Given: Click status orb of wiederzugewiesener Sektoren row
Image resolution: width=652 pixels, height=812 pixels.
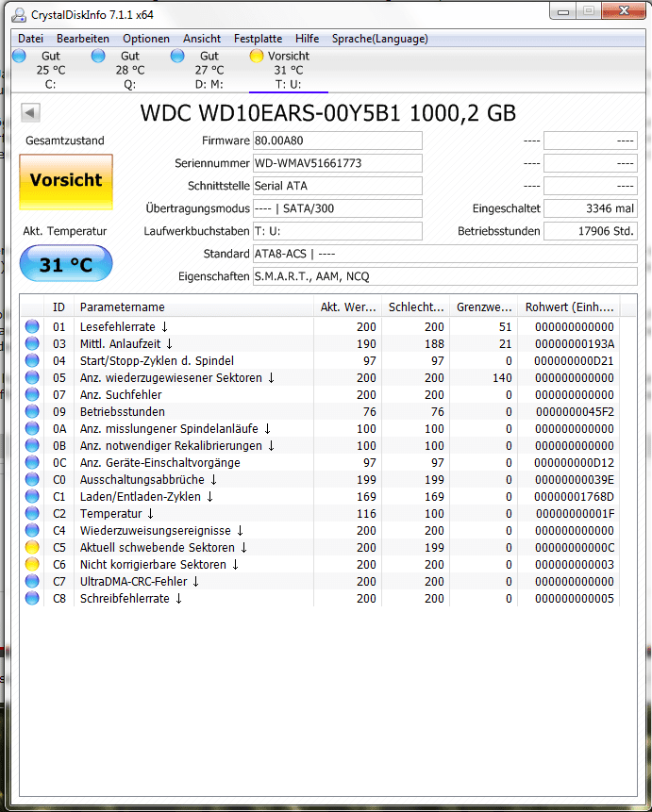Looking at the screenshot, I should (32, 378).
